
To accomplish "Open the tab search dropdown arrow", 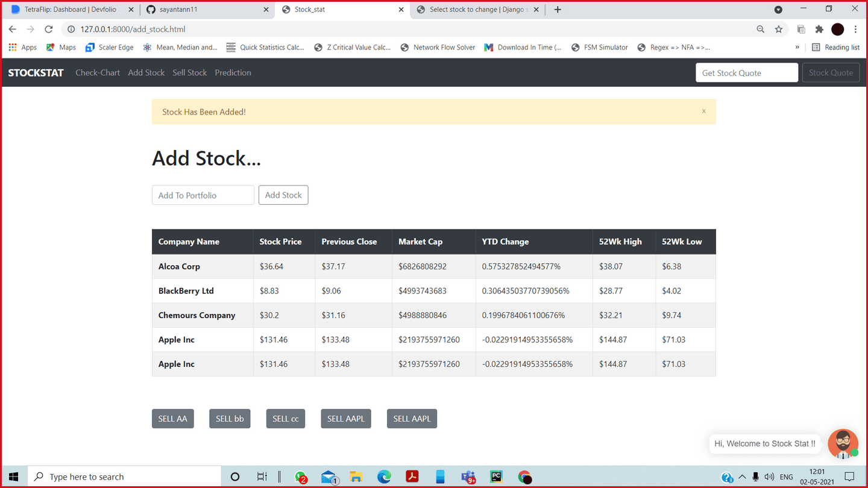I will 778,10.
